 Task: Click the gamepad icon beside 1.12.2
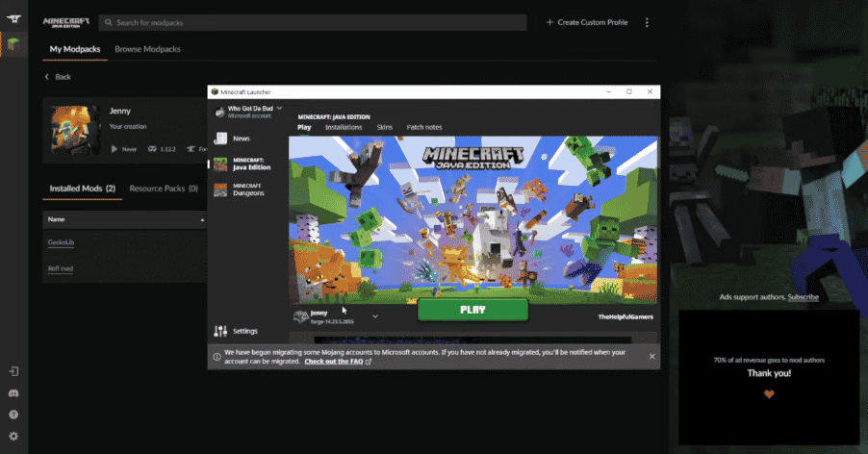152,149
